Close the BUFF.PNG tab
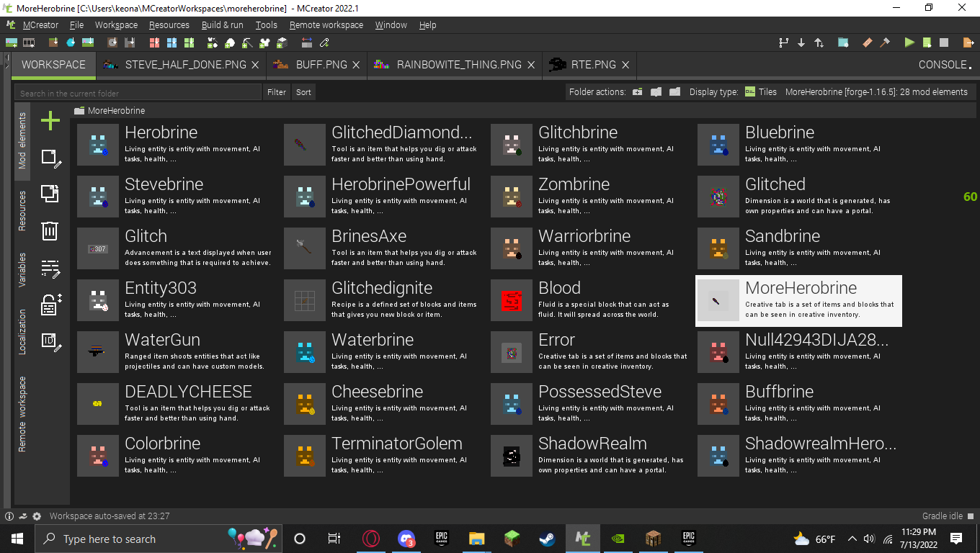This screenshot has width=980, height=553. coord(357,65)
